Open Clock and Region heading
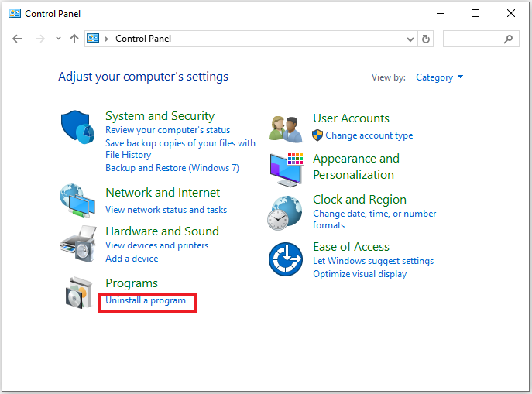 [359, 200]
